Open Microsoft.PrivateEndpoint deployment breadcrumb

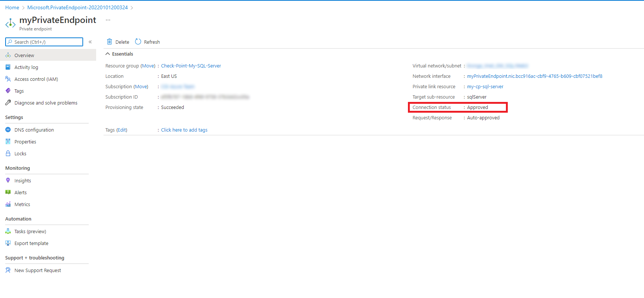point(78,7)
